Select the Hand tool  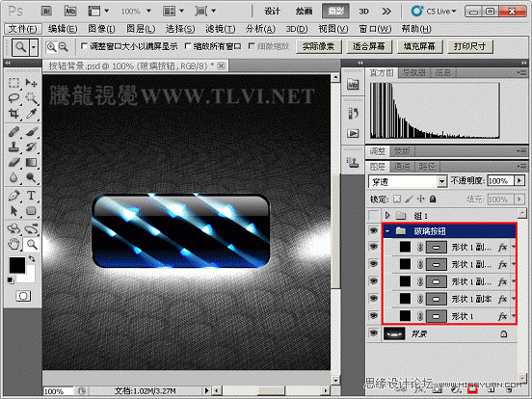coord(13,244)
